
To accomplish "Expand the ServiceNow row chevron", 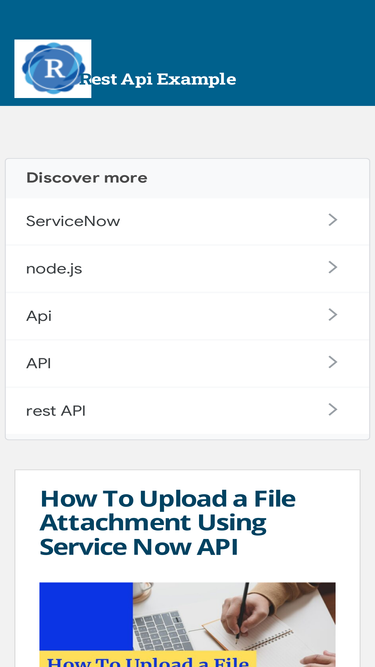I will click(x=333, y=220).
